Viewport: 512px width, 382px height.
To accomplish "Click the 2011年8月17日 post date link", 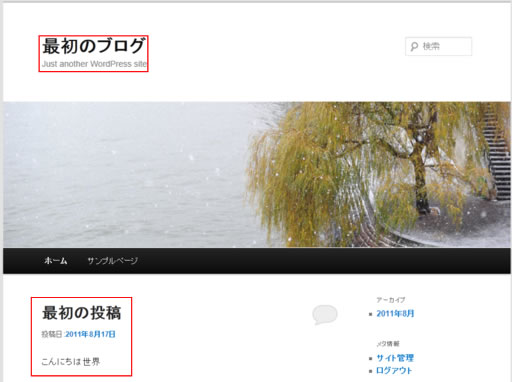I will click(x=90, y=334).
